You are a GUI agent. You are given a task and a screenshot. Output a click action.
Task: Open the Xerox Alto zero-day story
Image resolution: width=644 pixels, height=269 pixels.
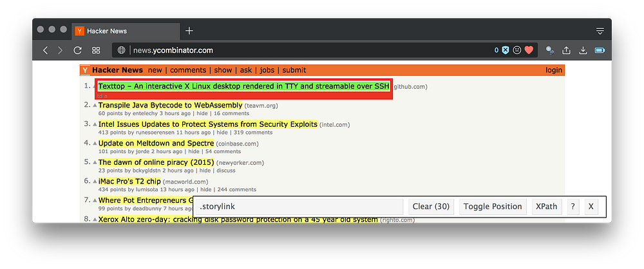(x=238, y=219)
